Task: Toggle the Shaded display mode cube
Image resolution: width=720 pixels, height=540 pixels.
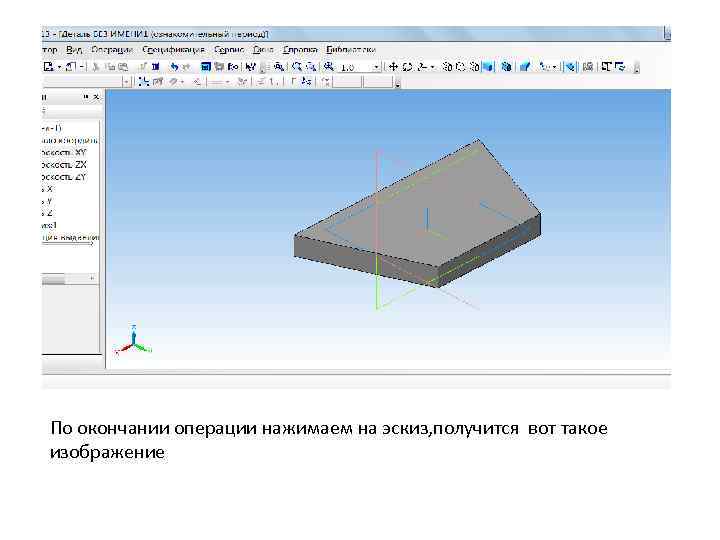Action: (x=488, y=67)
